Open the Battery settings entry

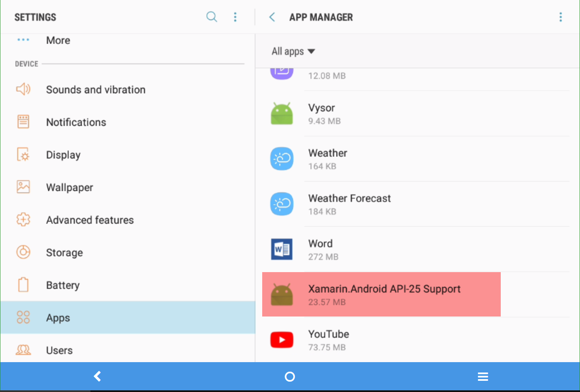click(x=128, y=285)
